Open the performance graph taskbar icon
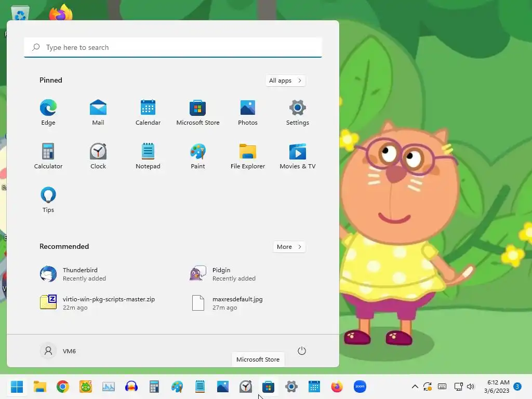This screenshot has height=399, width=532. [x=109, y=387]
